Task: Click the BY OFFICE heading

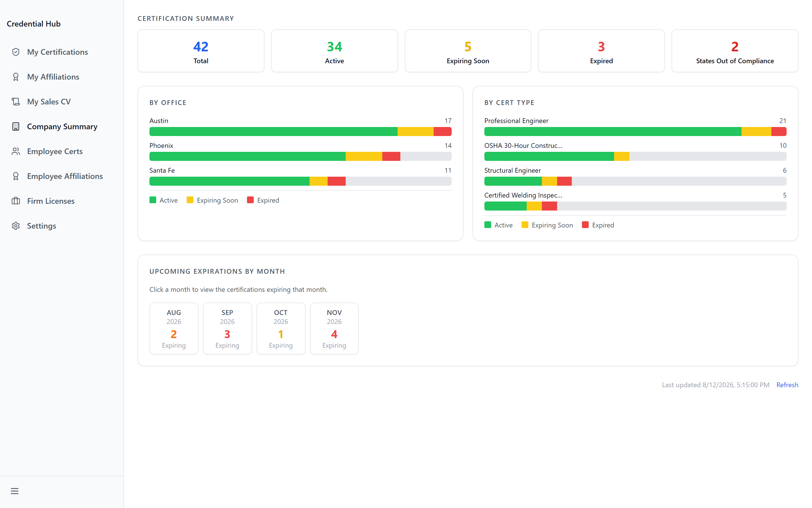Action: coord(168,102)
